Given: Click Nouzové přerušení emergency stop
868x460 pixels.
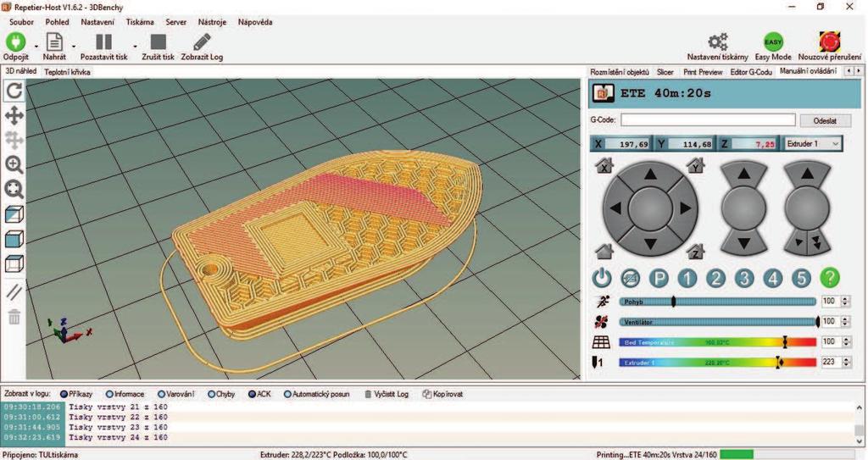Looking at the screenshot, I should [829, 42].
